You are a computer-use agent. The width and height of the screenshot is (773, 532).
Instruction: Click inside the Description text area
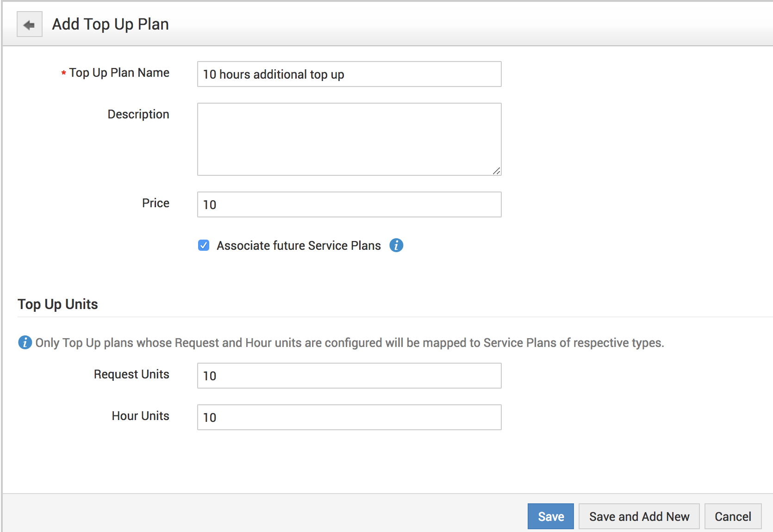pos(349,139)
